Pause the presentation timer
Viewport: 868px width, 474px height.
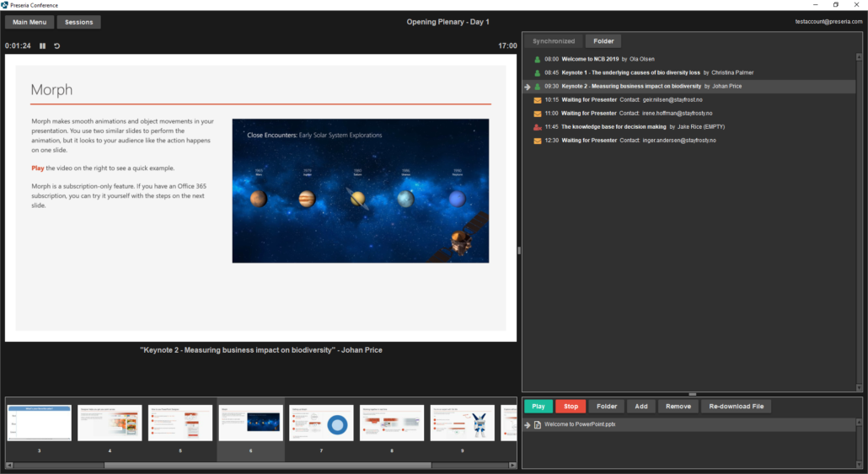click(42, 45)
